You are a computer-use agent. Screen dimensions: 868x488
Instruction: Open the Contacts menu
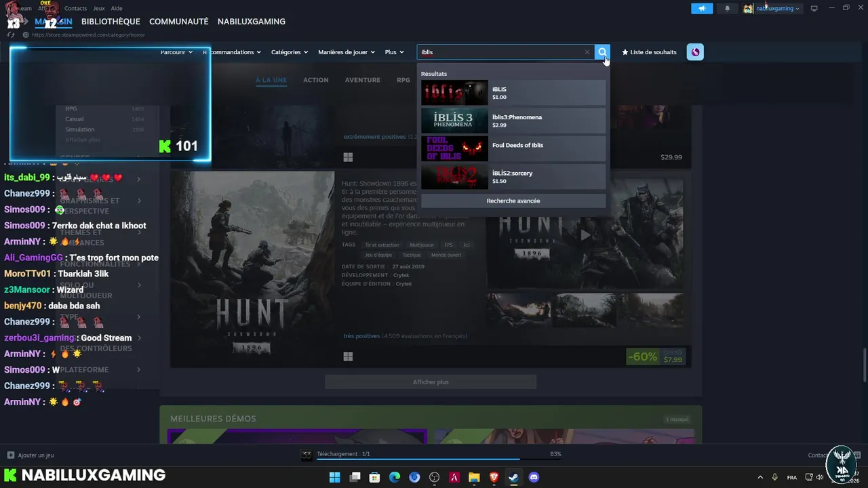click(75, 8)
